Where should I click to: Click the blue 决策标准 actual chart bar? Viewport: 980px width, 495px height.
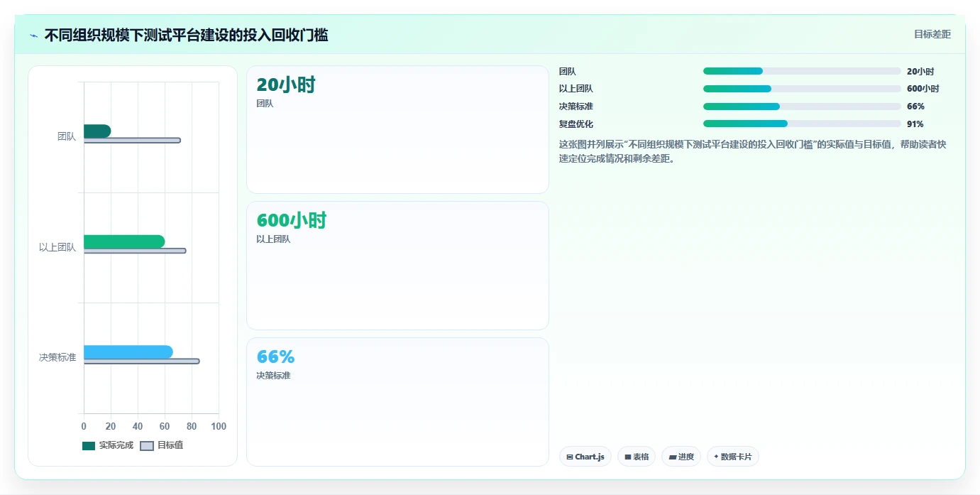[128, 352]
